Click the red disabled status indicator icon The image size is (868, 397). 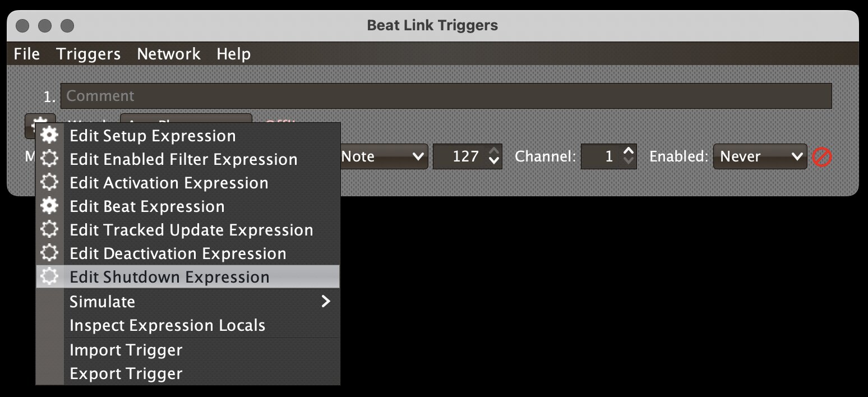[822, 157]
